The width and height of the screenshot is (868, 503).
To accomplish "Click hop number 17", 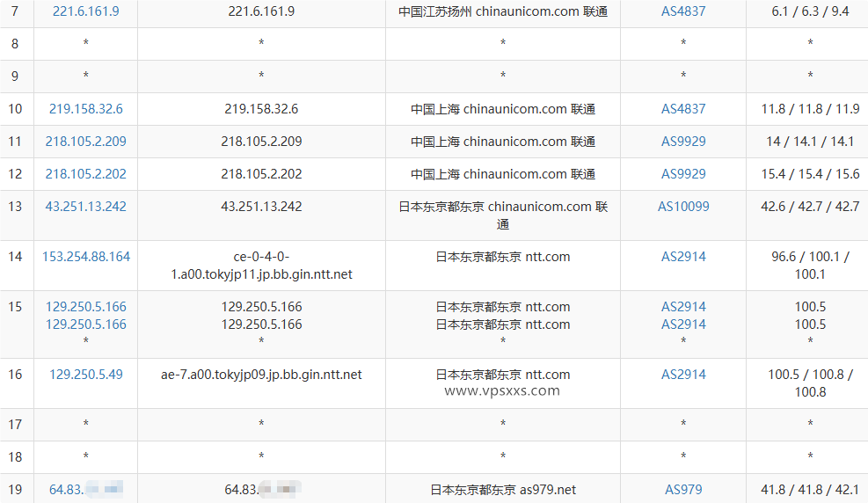I will coord(15,425).
